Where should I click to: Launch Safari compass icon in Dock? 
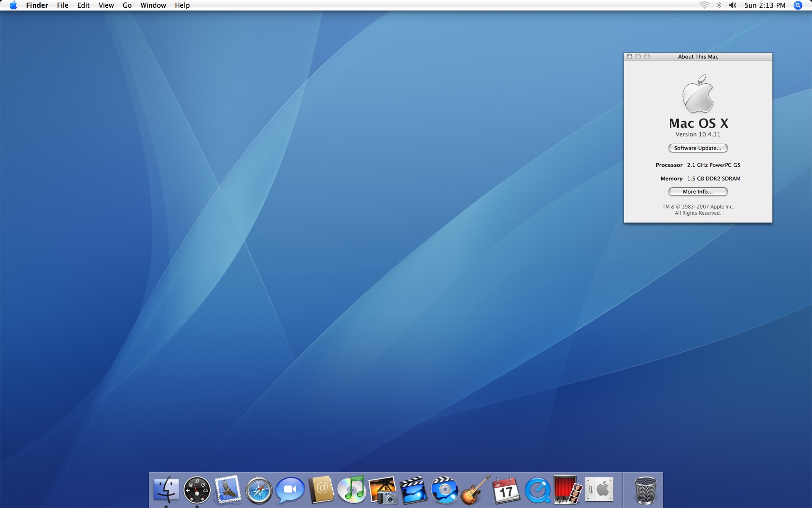coord(259,491)
